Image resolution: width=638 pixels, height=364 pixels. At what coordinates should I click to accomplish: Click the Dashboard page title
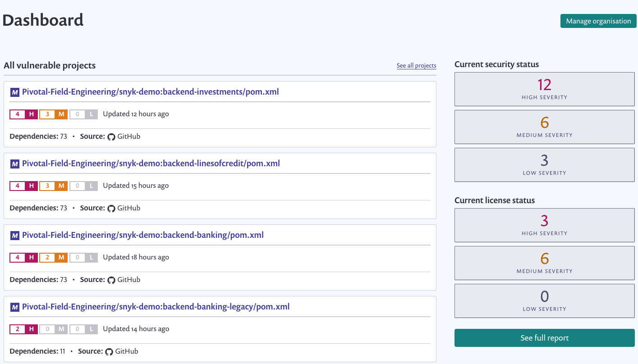pyautogui.click(x=43, y=20)
